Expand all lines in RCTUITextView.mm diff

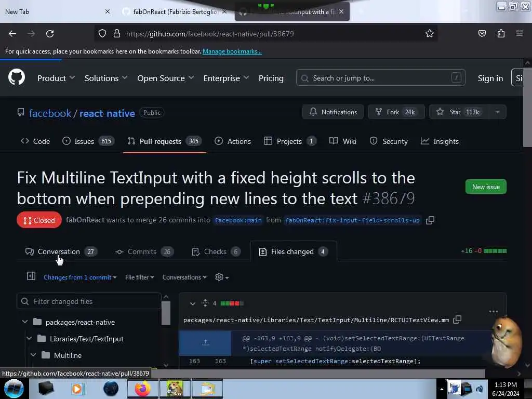pos(205,303)
